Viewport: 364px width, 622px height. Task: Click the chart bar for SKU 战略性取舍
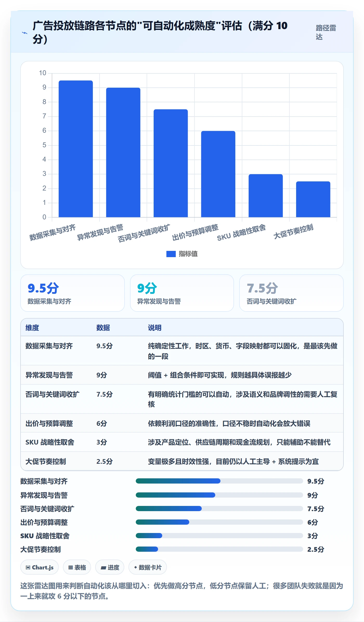pyautogui.click(x=266, y=195)
